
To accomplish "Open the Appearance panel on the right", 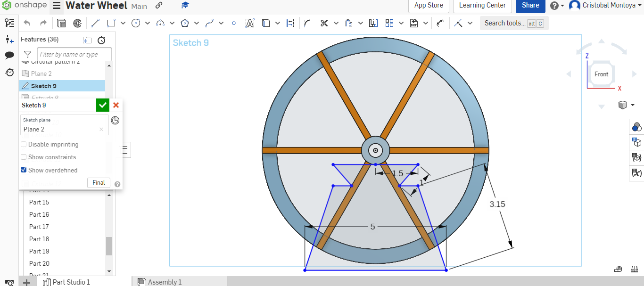I will tap(636, 126).
